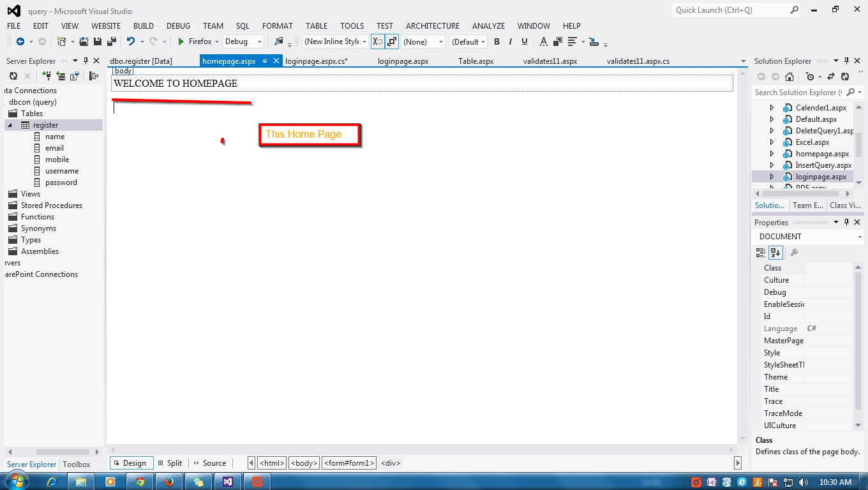Click Connect to Server in Server Explorer

click(x=61, y=76)
